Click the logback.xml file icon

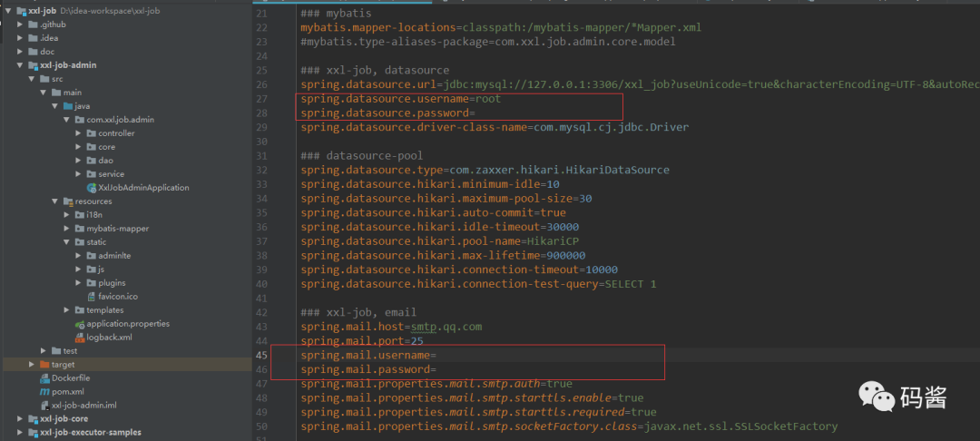click(x=80, y=338)
